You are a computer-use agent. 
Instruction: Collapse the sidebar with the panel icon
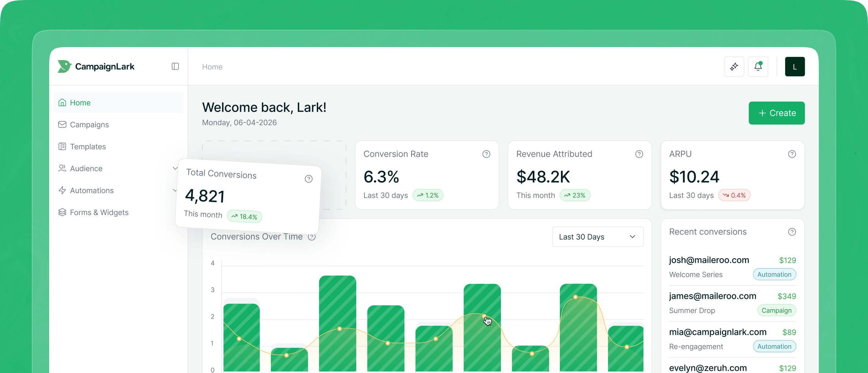[x=175, y=66]
